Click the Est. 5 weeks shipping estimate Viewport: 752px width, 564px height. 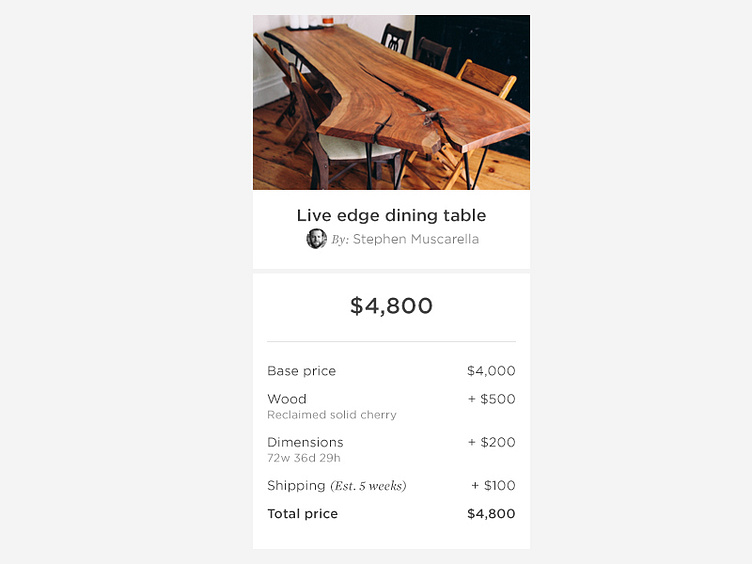pyautogui.click(x=369, y=486)
